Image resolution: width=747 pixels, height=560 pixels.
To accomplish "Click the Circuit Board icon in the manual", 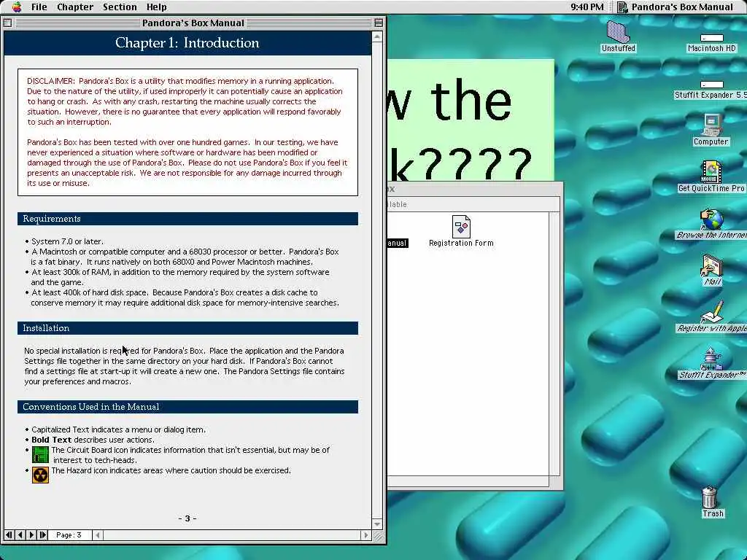I will coord(41,454).
